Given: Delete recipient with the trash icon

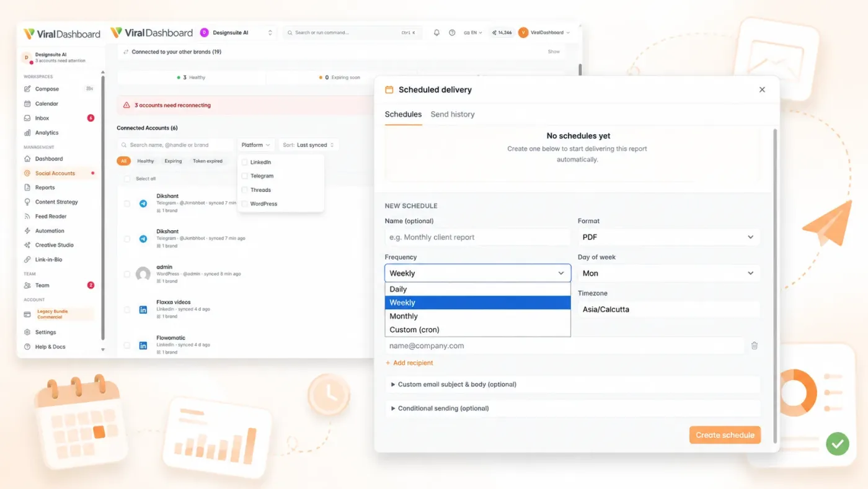Looking at the screenshot, I should click(x=755, y=346).
